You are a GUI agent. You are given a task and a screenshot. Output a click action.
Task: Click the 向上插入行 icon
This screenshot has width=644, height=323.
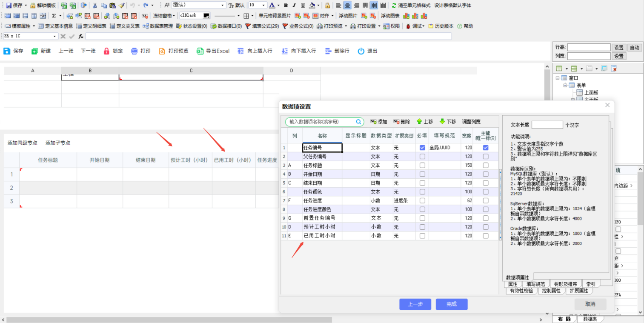[x=241, y=51]
